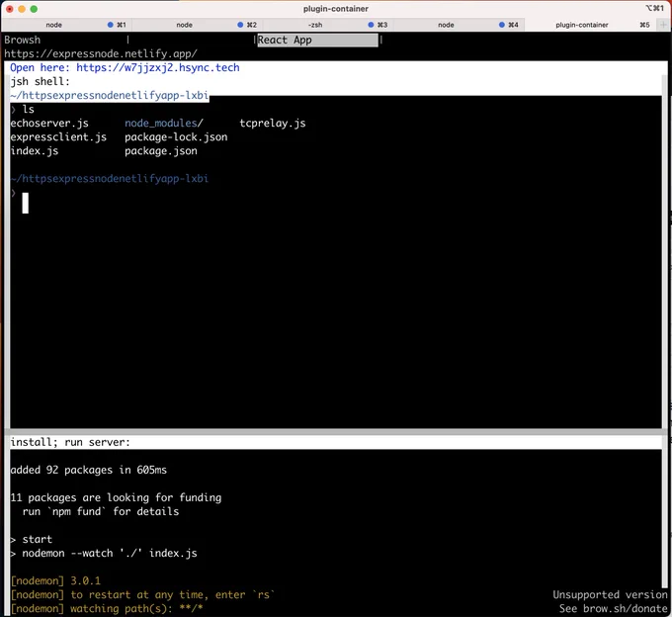Click 'added 92 packages in 605ms' line

pos(88,470)
